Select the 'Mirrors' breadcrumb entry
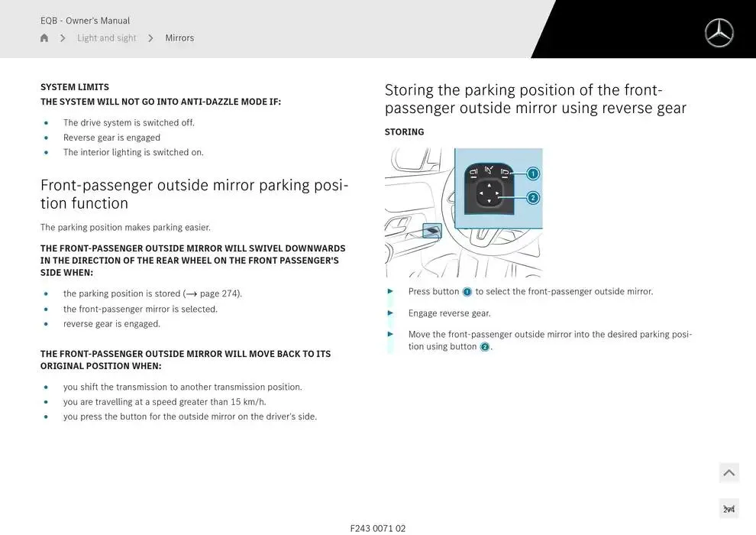Screen dimensions: 756x535 (179, 37)
